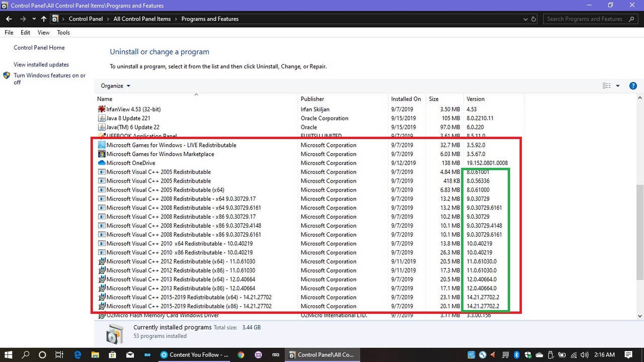The width and height of the screenshot is (644, 362).
Task: Click the Oracle Corporation publisher for Java 8
Action: pos(325,118)
